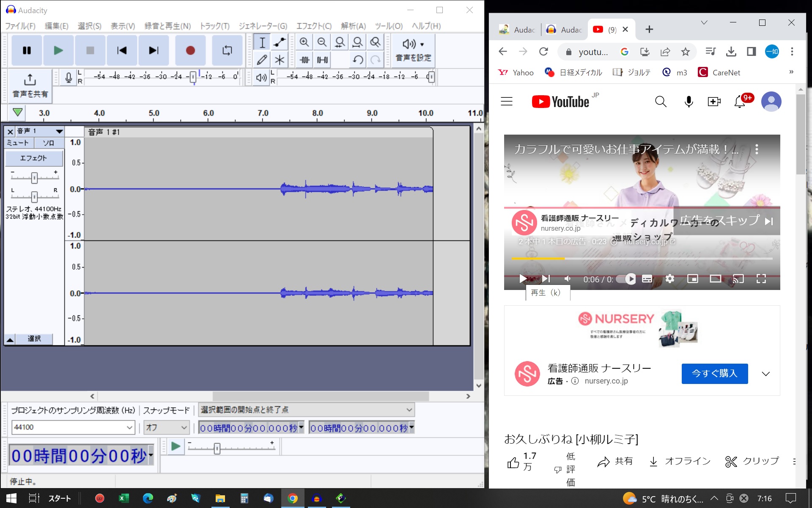Click the selection start time field
This screenshot has width=812, height=508.
tap(250, 428)
